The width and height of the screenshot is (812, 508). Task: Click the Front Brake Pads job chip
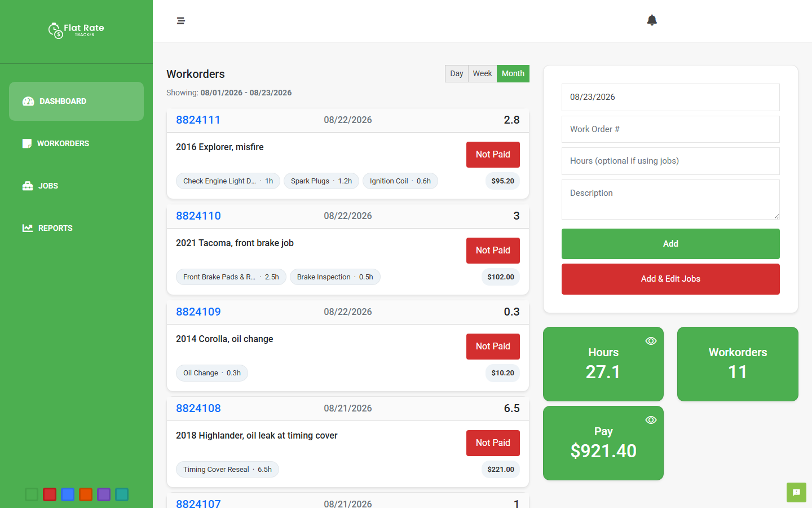point(231,277)
